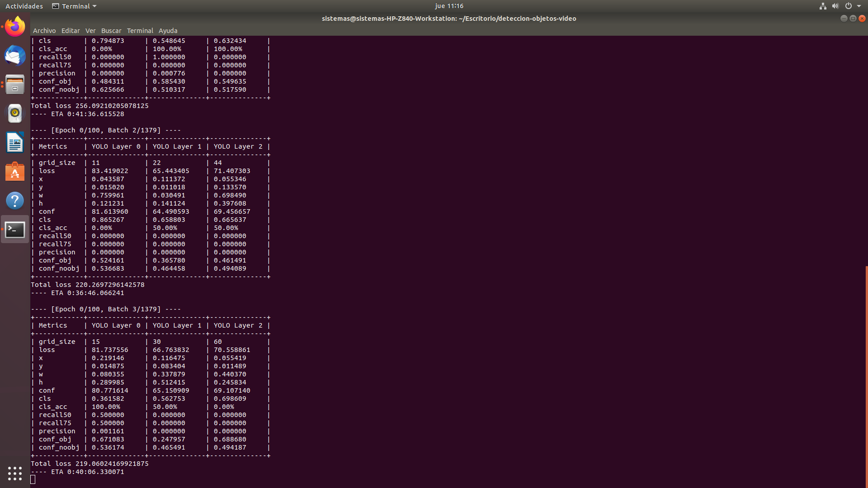Open the Archivo menu
Screen dimensions: 868x488
(44, 31)
